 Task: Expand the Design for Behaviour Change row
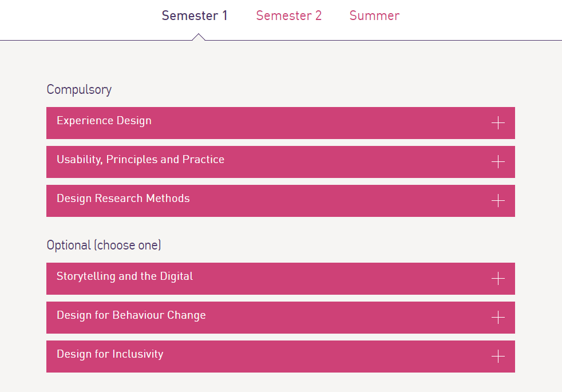tap(280, 318)
